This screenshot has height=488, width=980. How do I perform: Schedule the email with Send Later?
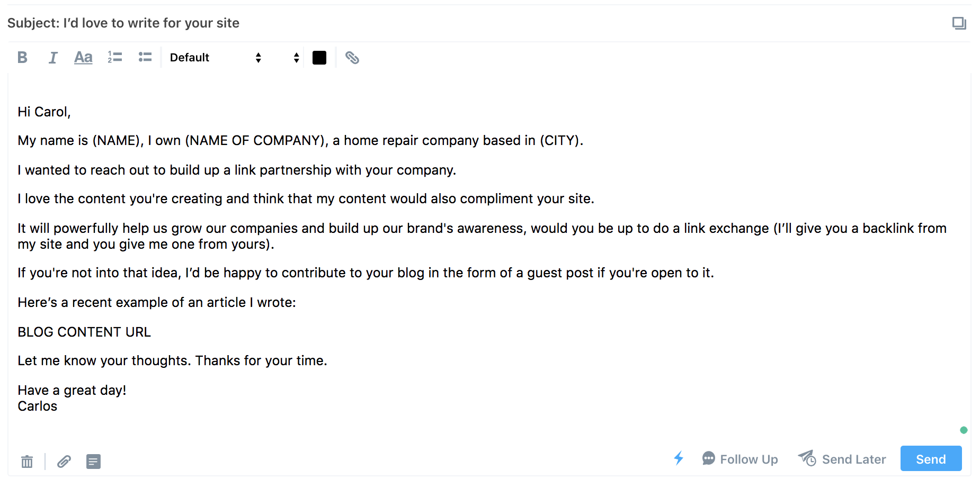click(x=842, y=459)
